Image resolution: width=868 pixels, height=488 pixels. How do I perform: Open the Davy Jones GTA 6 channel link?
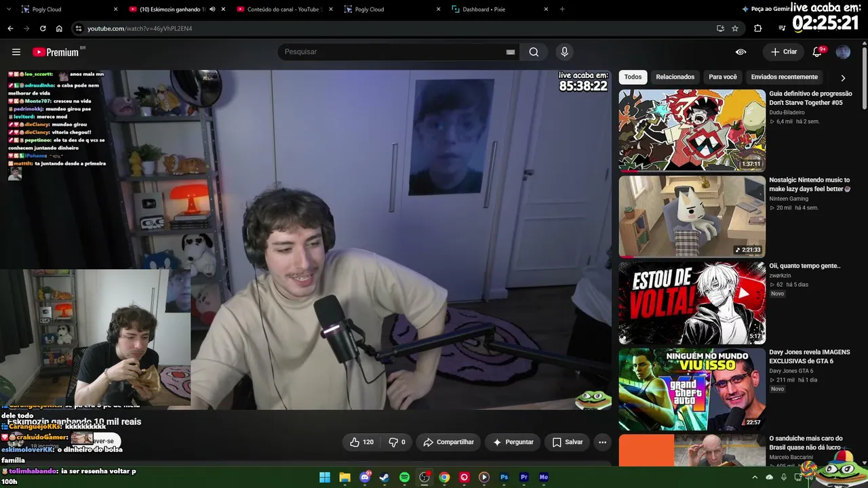pyautogui.click(x=791, y=371)
